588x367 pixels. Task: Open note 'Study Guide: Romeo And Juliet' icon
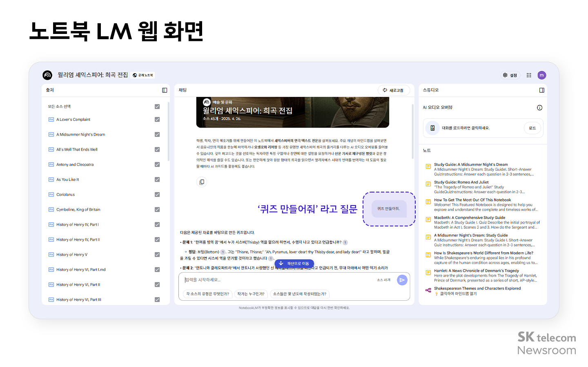click(427, 184)
